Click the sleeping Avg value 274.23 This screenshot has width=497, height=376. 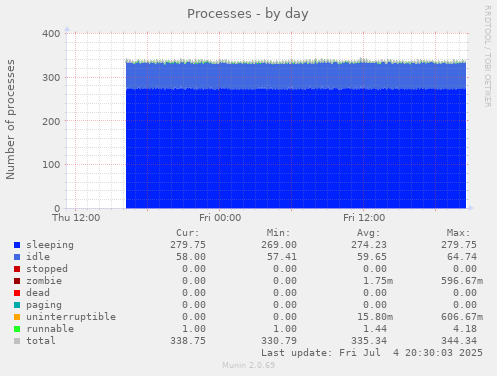coord(369,245)
